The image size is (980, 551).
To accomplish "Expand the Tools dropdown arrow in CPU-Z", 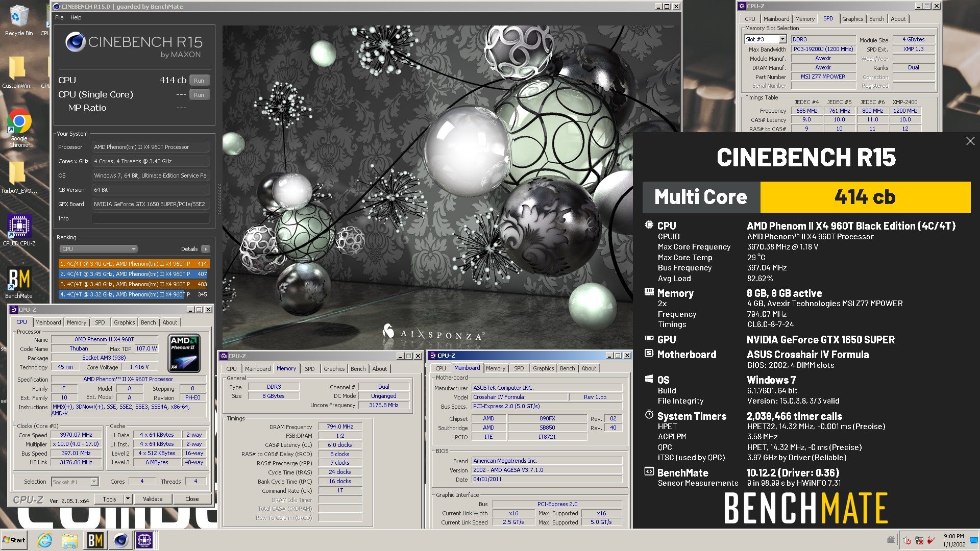I will click(x=128, y=499).
